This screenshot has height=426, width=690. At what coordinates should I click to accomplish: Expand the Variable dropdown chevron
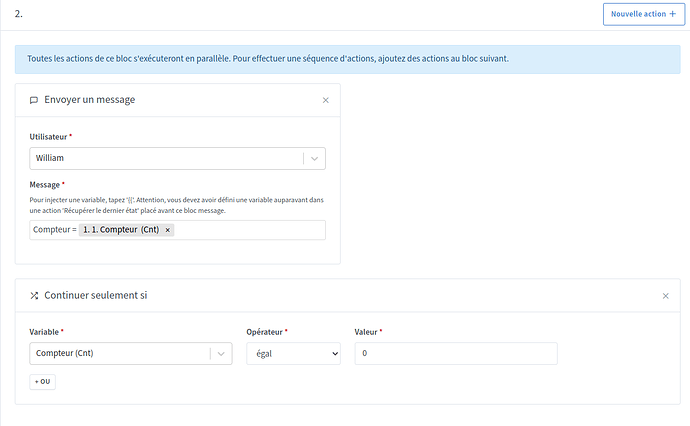pos(221,353)
